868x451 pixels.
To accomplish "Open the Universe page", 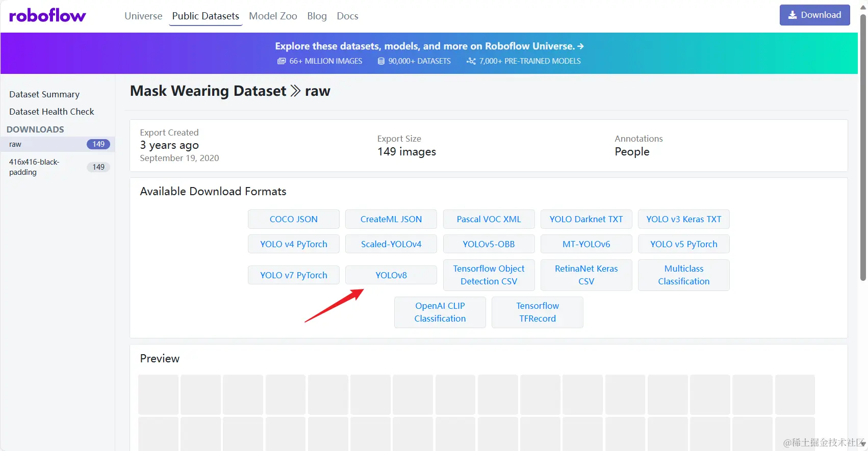I will click(x=143, y=16).
